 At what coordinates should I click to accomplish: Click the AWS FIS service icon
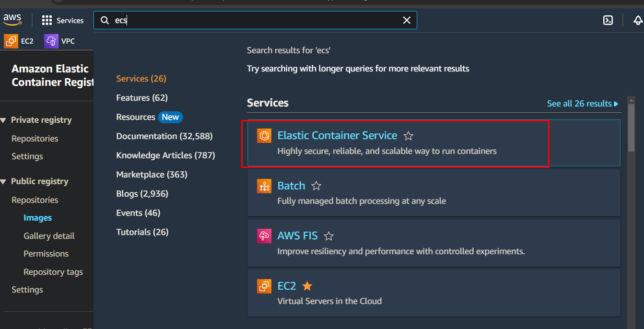(x=264, y=236)
